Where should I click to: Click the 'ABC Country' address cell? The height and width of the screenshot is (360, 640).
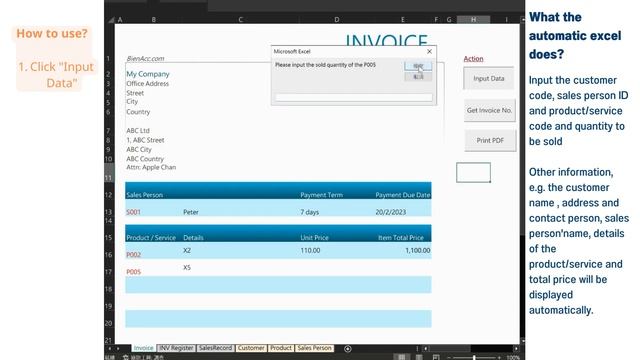point(145,159)
